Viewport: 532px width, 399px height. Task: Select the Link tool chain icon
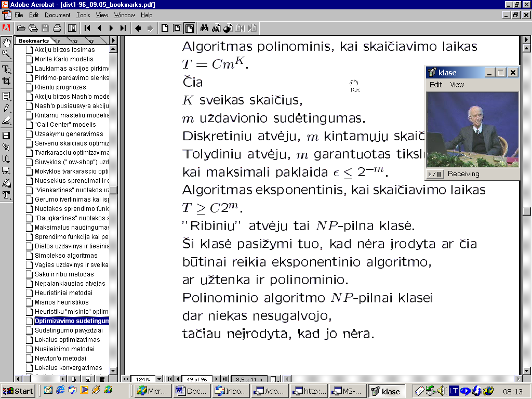click(x=6, y=147)
